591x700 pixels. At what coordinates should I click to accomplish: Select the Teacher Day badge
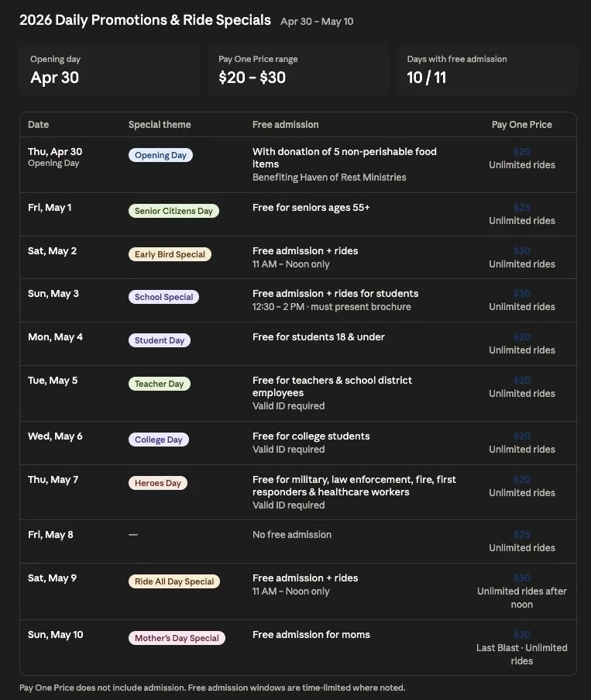pos(159,384)
